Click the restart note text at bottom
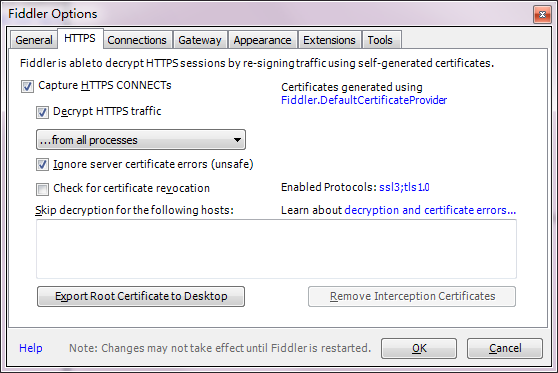This screenshot has width=558, height=373. pos(220,348)
